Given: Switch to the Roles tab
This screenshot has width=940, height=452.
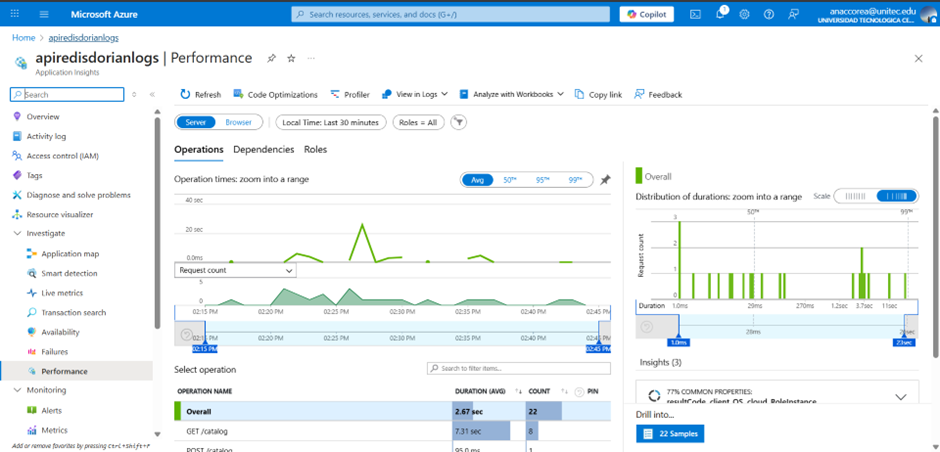Looking at the screenshot, I should click(315, 150).
